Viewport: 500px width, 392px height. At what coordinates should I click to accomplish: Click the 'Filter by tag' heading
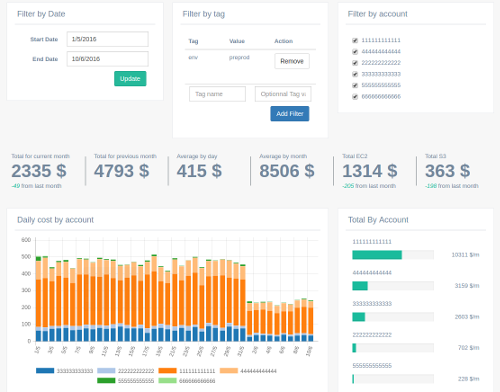[204, 14]
